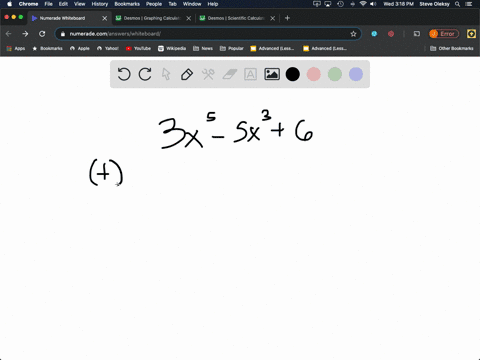Click the profile Error button
Image resolution: width=480 pixels, height=360 pixels.
coord(444,34)
